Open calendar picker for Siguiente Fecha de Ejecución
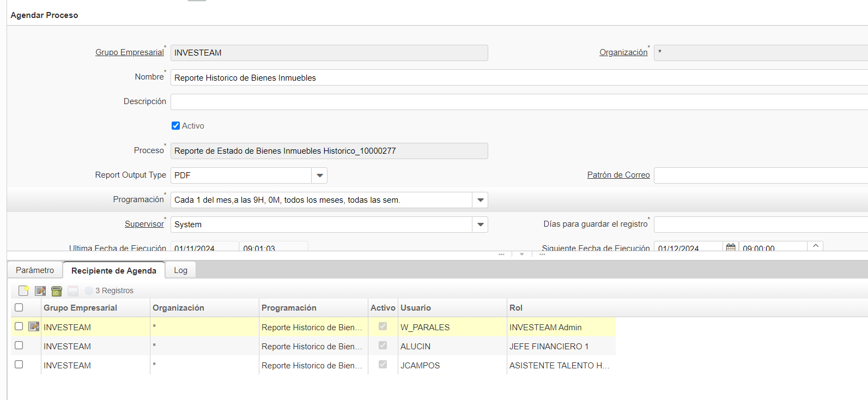Screen dimensions: 868x400 coord(731,248)
